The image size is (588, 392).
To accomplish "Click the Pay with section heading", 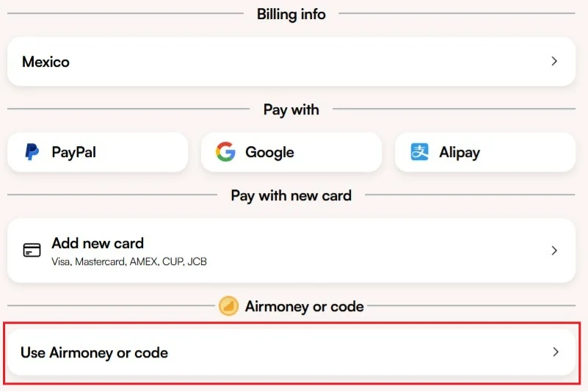I will coord(291,110).
